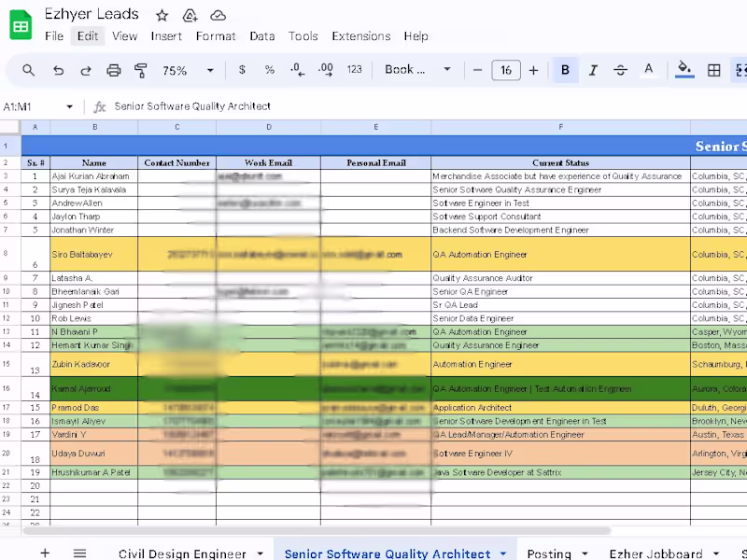Click the undo arrow icon

pyautogui.click(x=58, y=70)
